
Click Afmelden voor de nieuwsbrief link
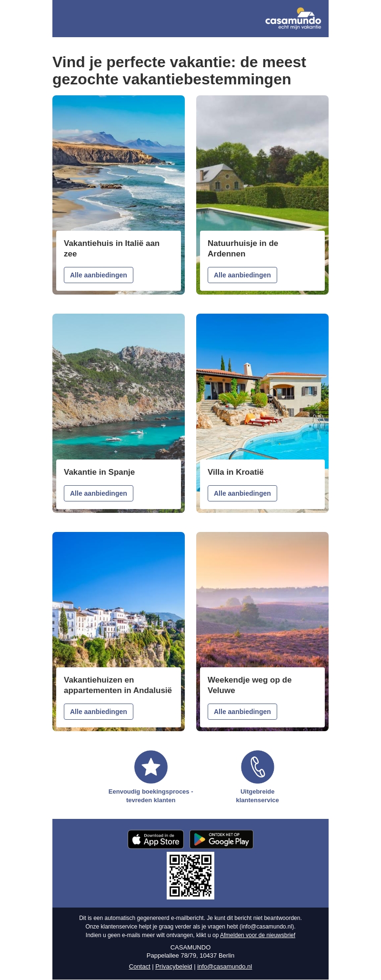click(258, 935)
